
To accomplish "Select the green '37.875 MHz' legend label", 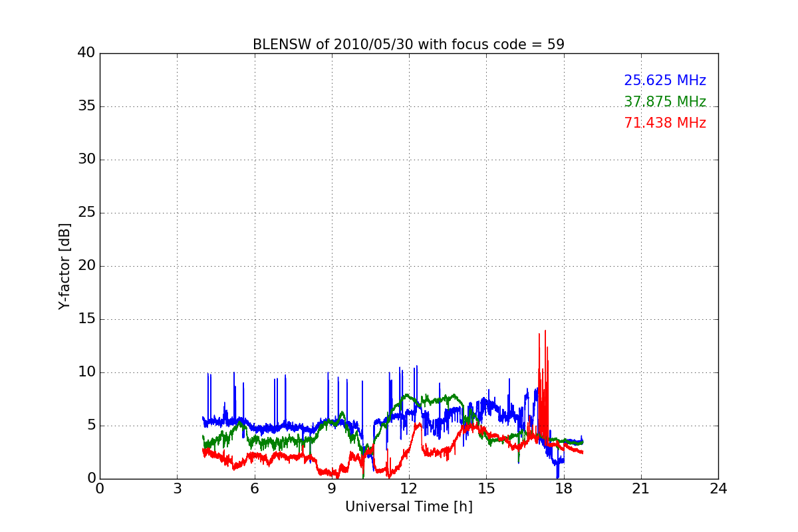I will [665, 102].
